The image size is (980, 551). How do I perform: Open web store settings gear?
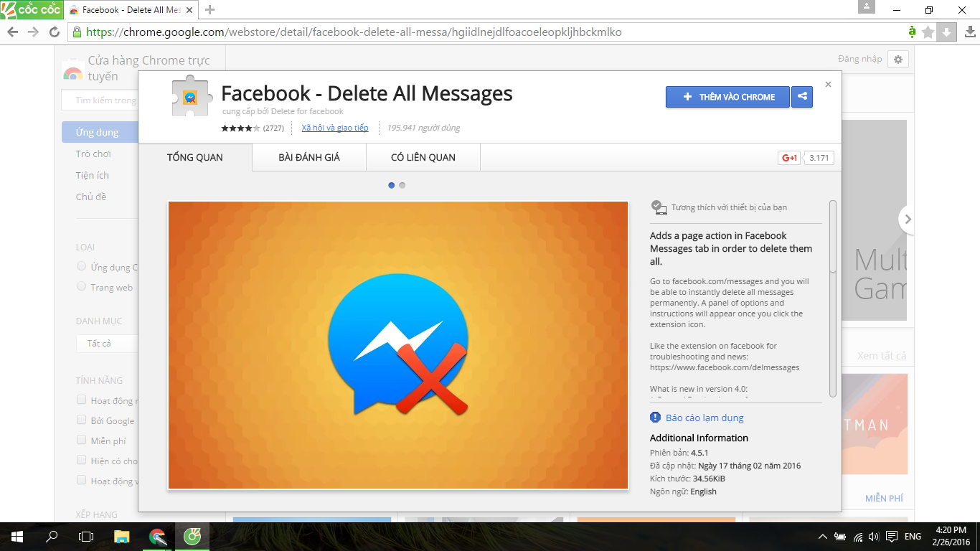898,59
